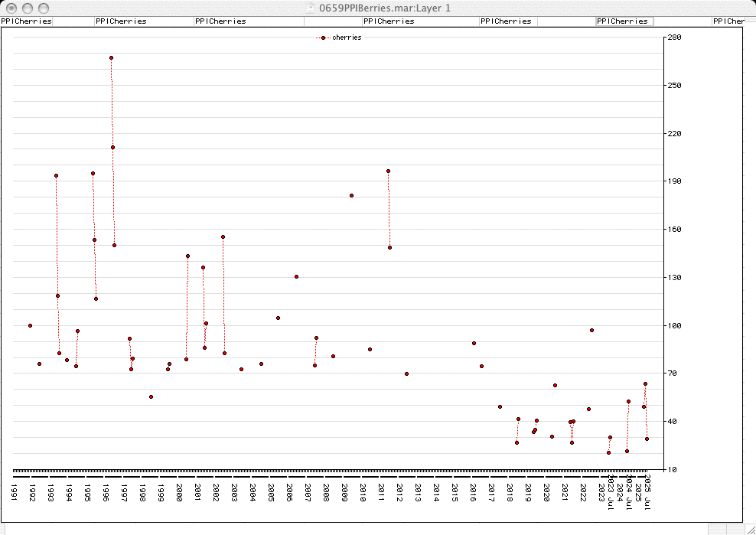This screenshot has width=756, height=535.
Task: Select the leftmost PPICherries column header
Action: (x=26, y=21)
